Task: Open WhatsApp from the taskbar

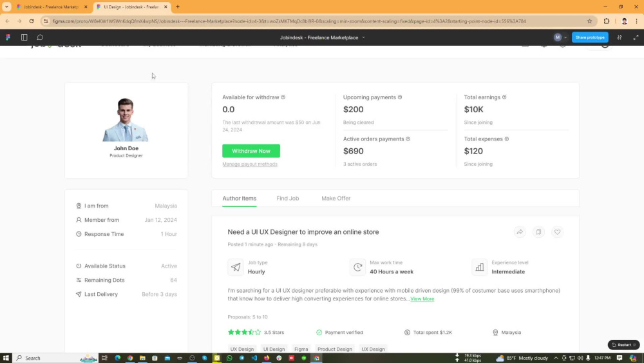Action: pos(229,358)
